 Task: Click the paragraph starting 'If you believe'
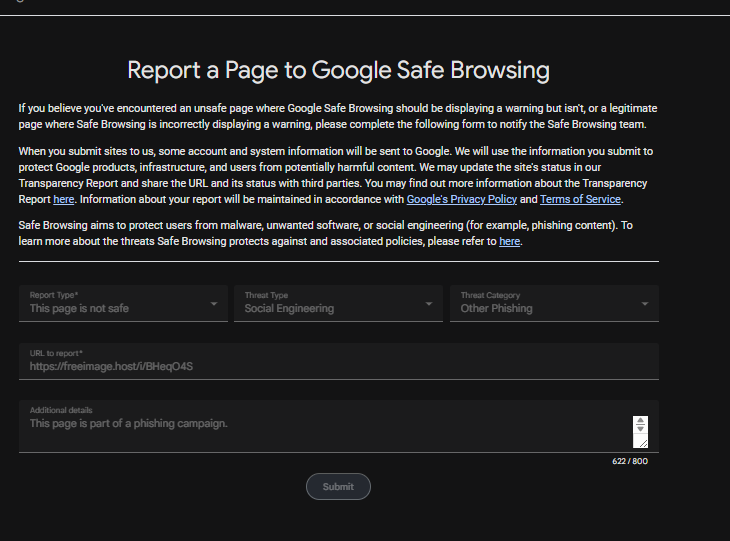tap(338, 116)
